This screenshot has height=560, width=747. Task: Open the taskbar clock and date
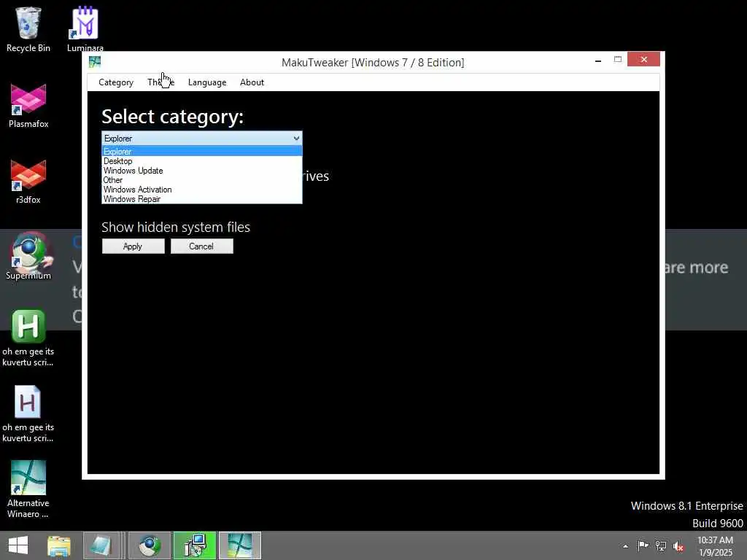[x=715, y=546]
